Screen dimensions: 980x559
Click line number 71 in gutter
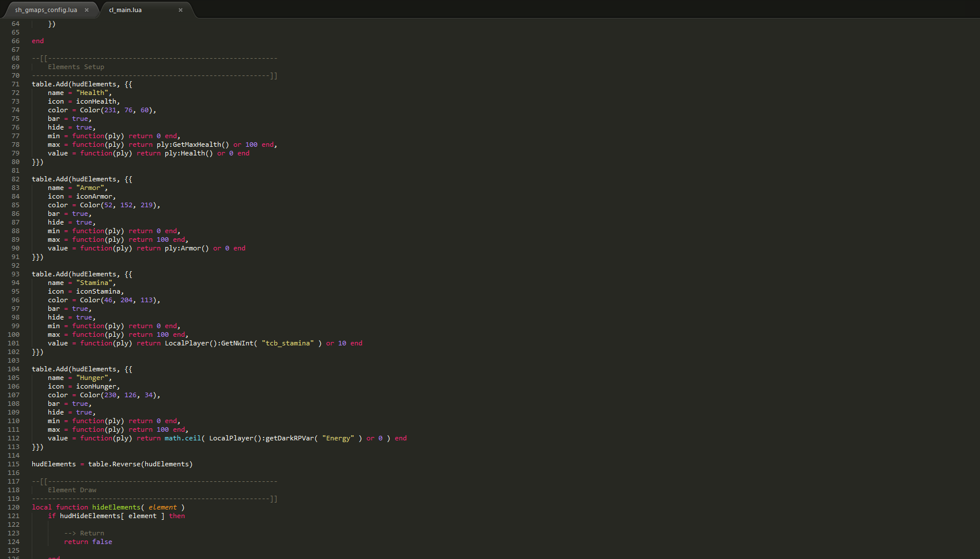[16, 84]
